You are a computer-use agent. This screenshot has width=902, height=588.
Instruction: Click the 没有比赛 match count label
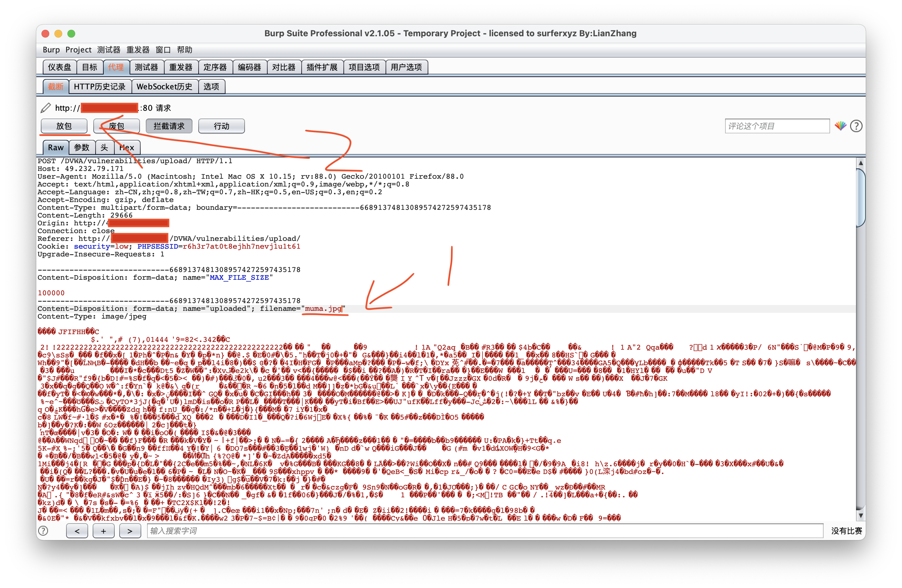click(x=846, y=531)
